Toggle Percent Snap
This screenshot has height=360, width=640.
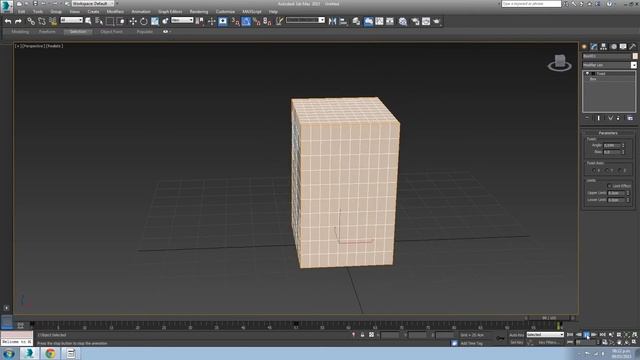257,21
